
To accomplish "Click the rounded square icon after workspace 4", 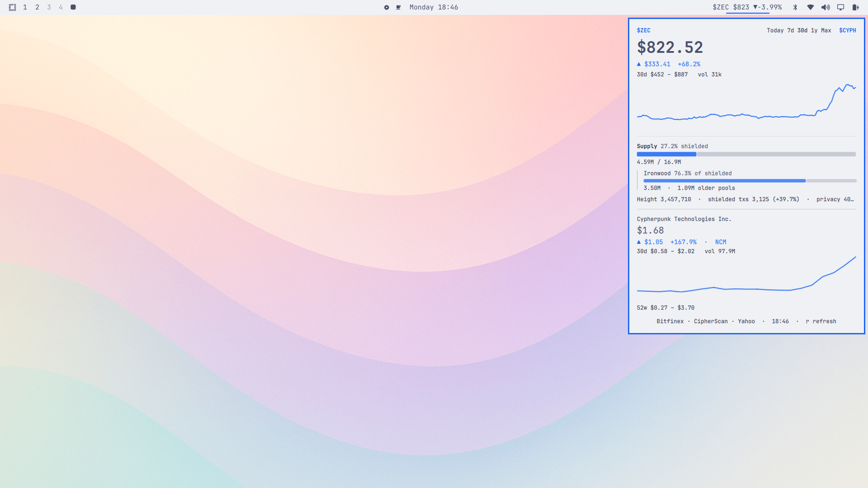I will (73, 7).
